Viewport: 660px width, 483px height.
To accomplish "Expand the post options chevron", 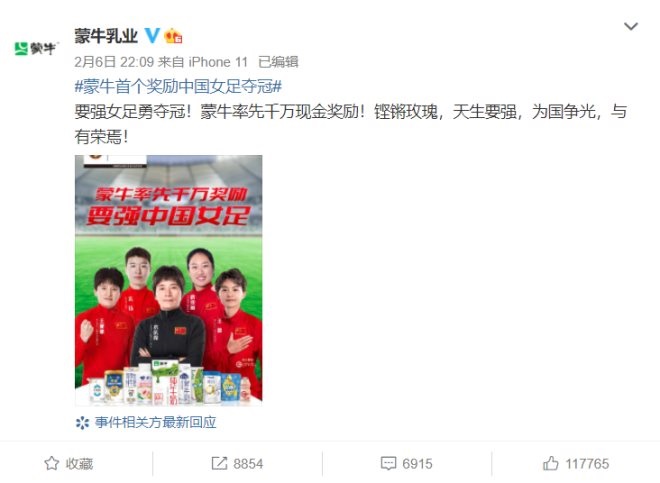I will (631, 27).
